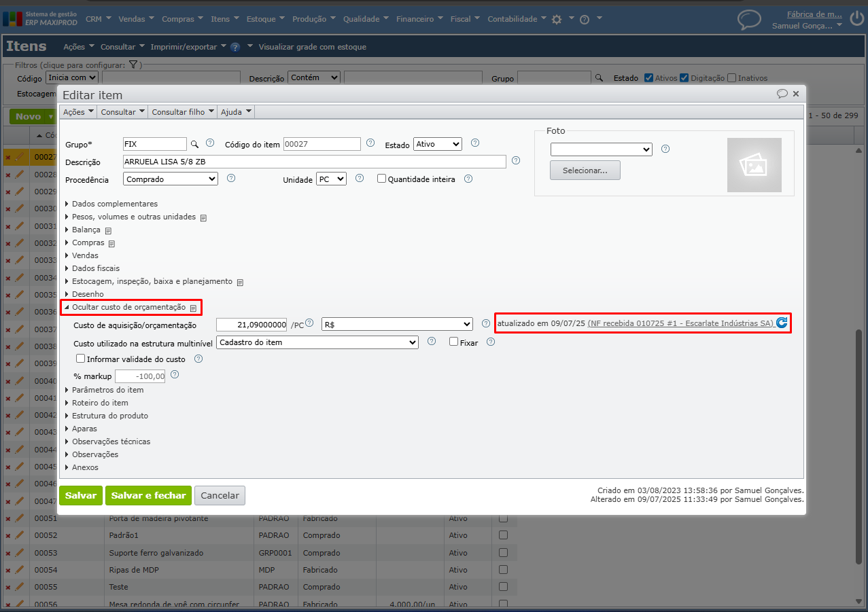The height and width of the screenshot is (612, 868).
Task: Open the Consultar filho menu
Action: tap(183, 111)
